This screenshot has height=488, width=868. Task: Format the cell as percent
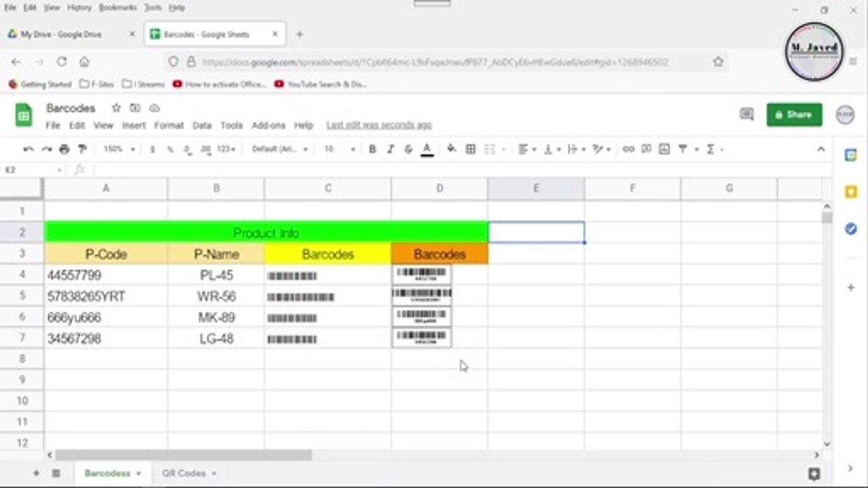(x=170, y=149)
